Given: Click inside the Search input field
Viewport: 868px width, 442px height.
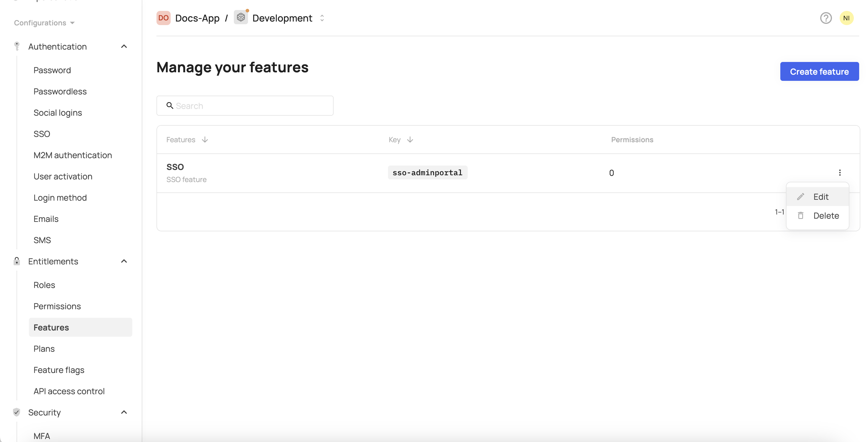Looking at the screenshot, I should [x=245, y=105].
